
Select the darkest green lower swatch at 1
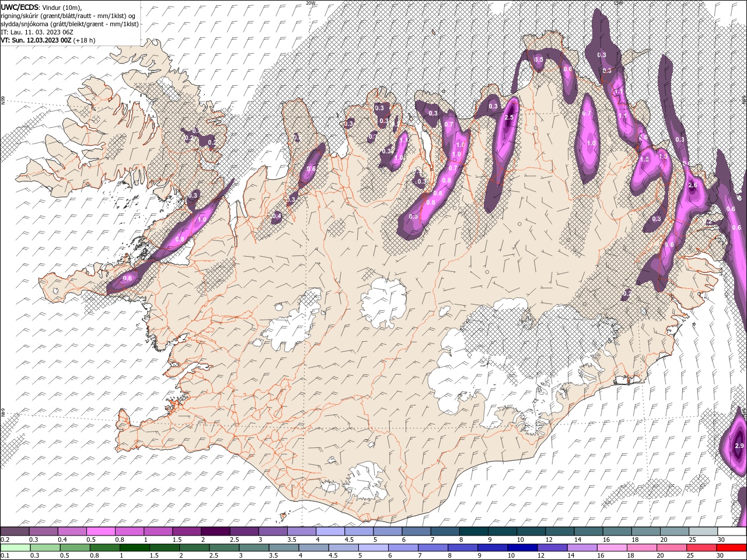point(134,548)
